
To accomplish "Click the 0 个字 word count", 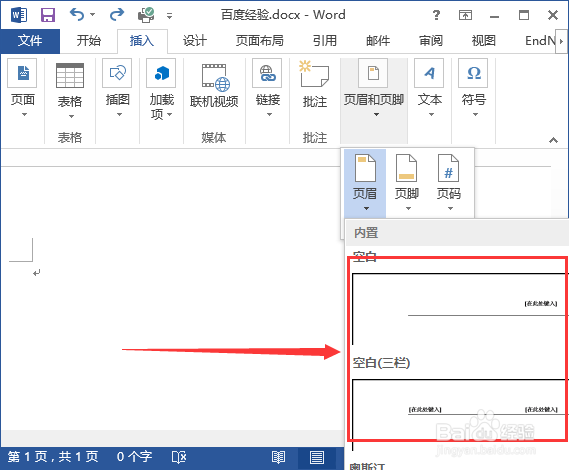I will [134, 457].
